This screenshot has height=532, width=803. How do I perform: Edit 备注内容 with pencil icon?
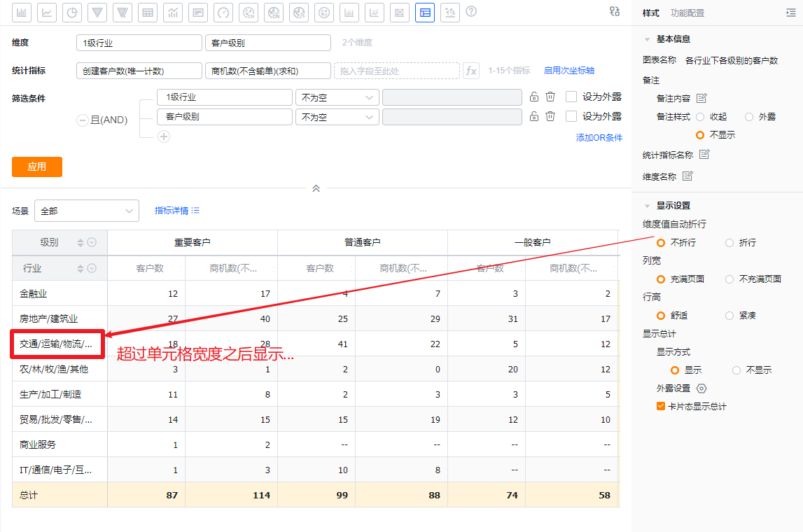tap(701, 98)
